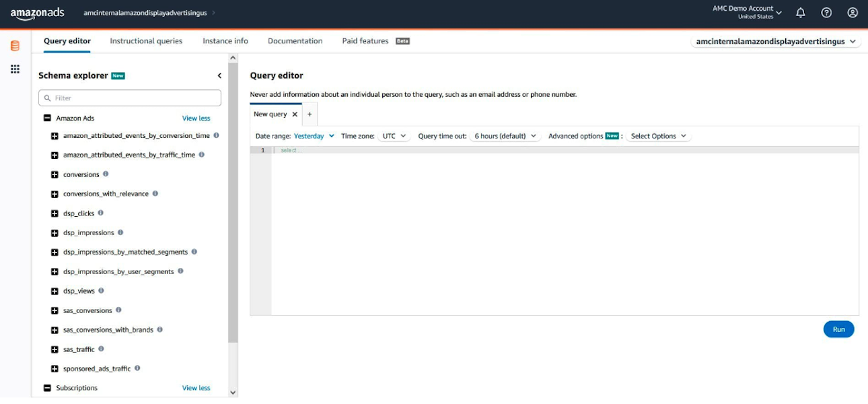Image resolution: width=868 pixels, height=404 pixels.
Task: Open the help question mark icon
Action: pos(826,13)
